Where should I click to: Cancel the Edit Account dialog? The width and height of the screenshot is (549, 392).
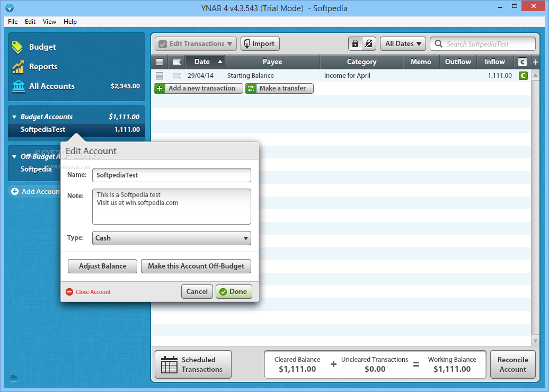coord(197,291)
